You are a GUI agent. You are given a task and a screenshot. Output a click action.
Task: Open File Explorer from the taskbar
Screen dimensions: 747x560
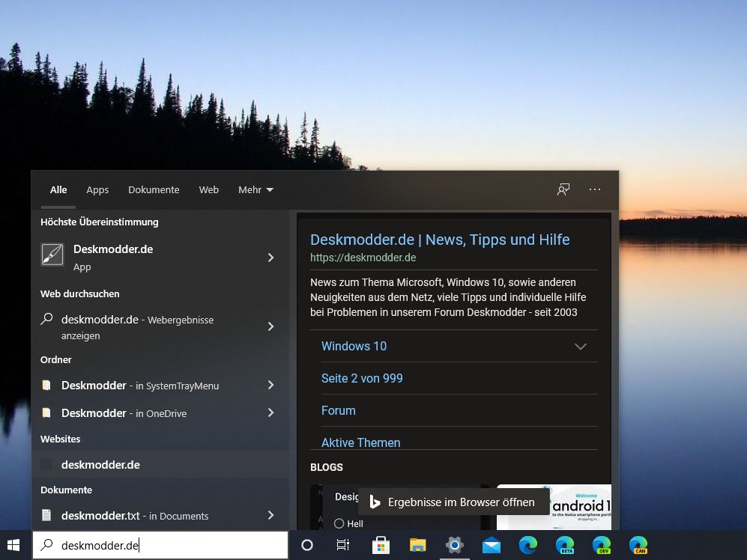[418, 545]
